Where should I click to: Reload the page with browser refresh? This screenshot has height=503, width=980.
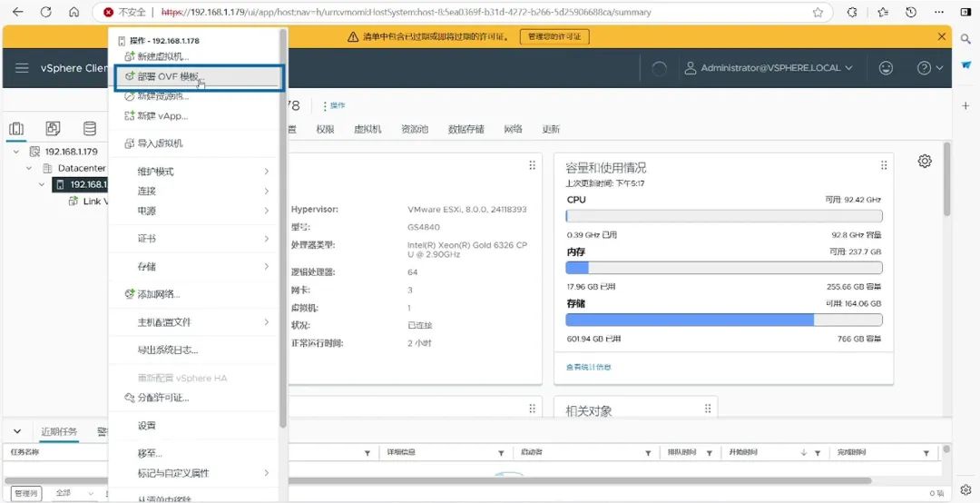pos(45,12)
